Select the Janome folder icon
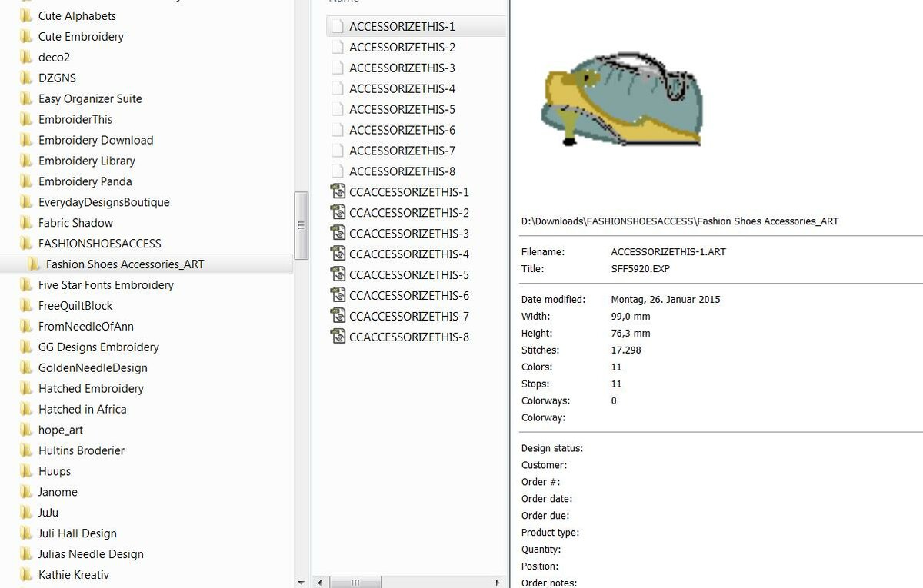This screenshot has width=923, height=588. (26, 493)
